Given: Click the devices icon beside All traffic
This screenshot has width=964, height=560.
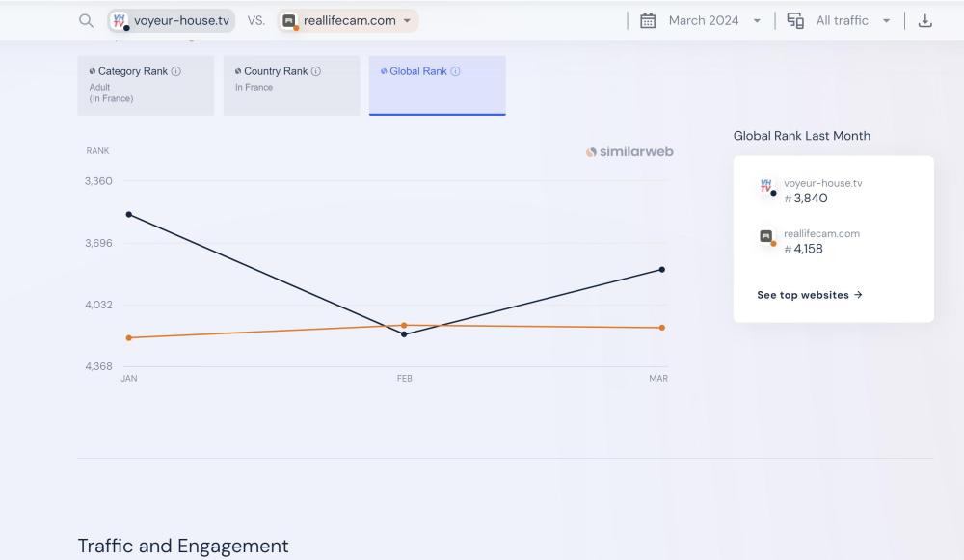Looking at the screenshot, I should coord(795,21).
